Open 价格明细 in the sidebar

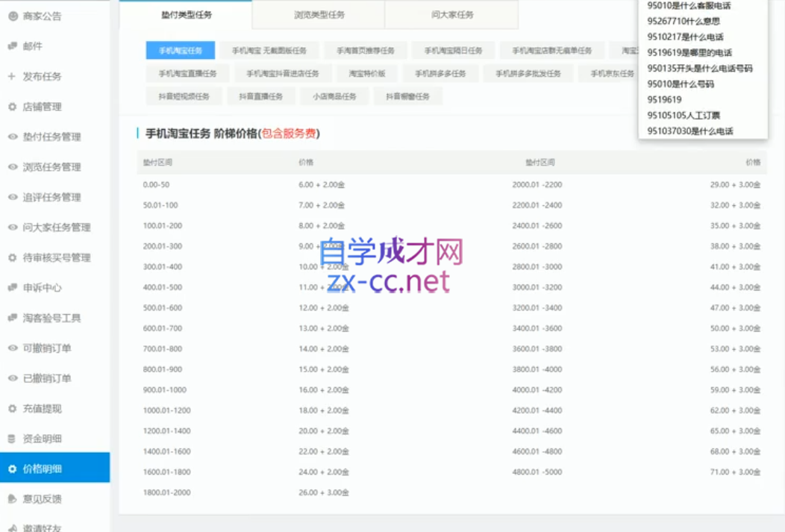(55, 469)
